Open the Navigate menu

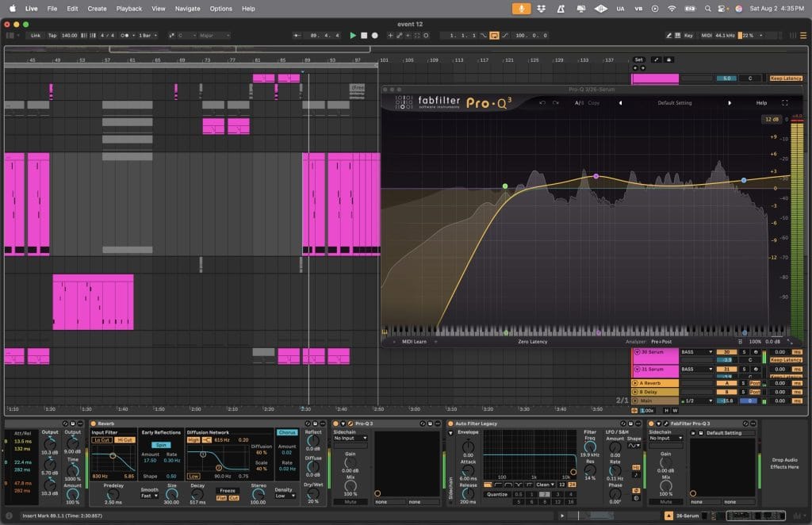[188, 9]
